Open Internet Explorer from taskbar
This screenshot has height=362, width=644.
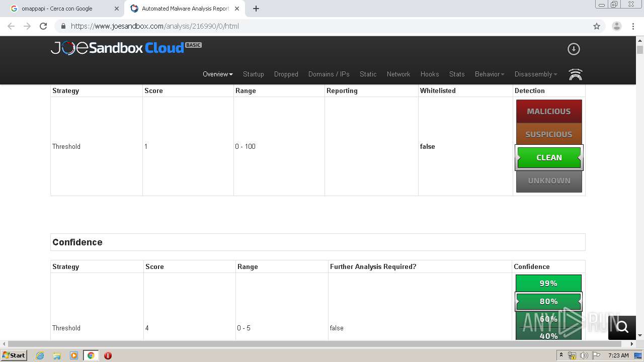[x=40, y=355]
